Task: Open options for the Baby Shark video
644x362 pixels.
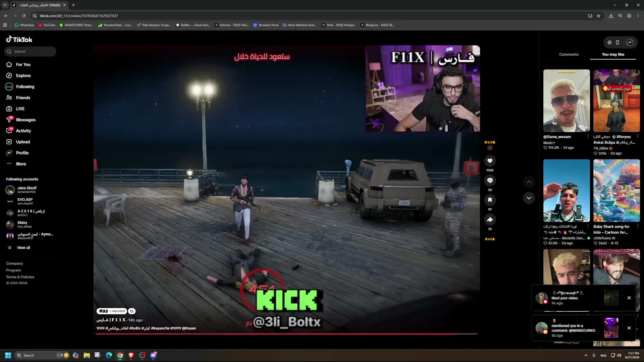Action: 638,227
